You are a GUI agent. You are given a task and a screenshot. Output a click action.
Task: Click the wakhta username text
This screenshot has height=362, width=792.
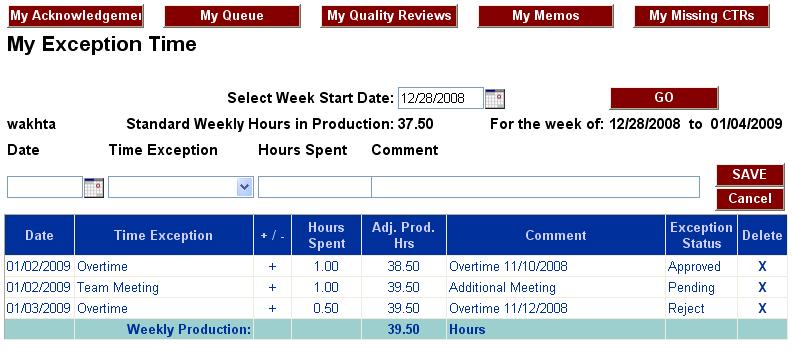point(31,124)
